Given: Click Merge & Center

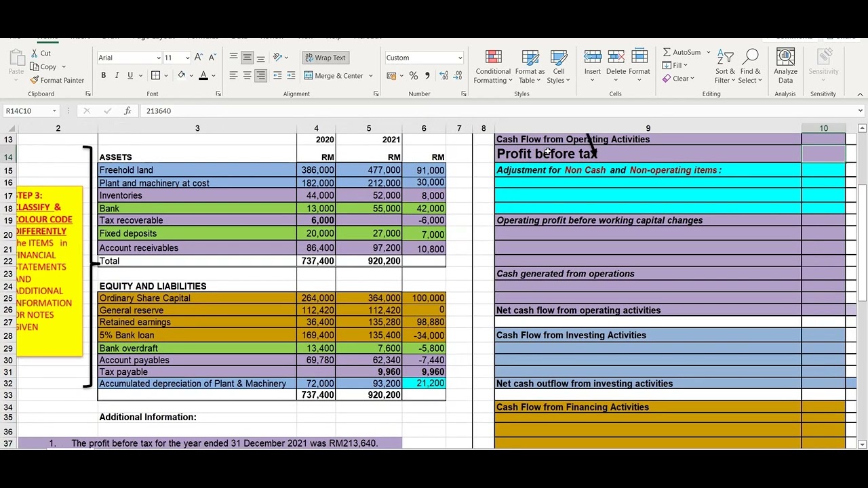Looking at the screenshot, I should click(334, 76).
